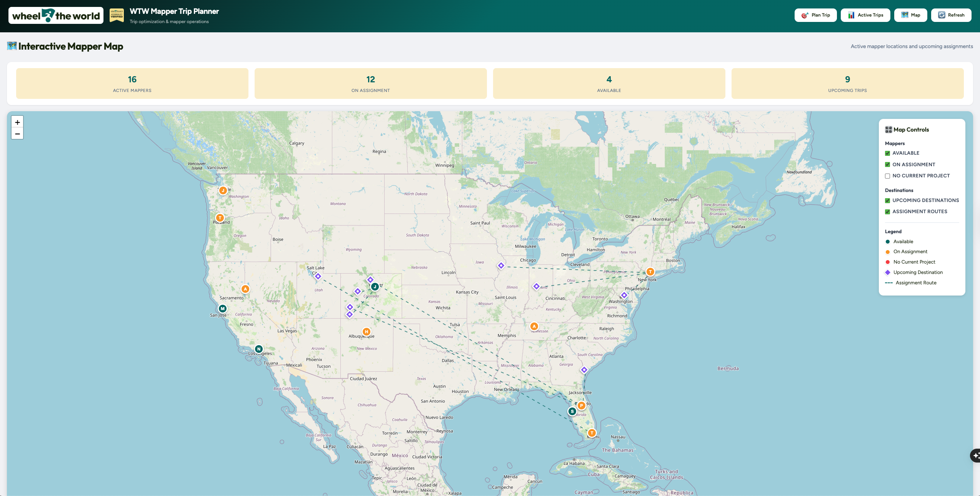Uncheck the UPCOMING DESTINATIONS filter
The image size is (980, 496).
887,200
